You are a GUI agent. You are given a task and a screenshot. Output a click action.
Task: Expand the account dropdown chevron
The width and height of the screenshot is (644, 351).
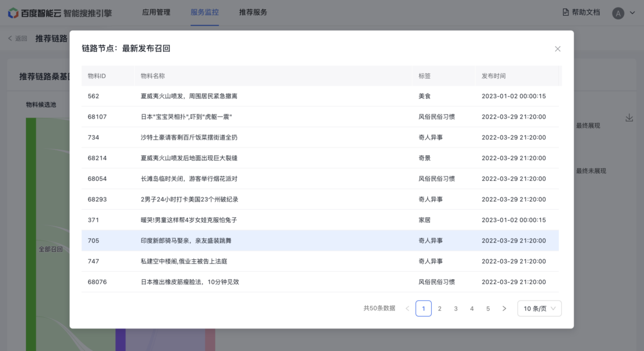click(x=632, y=13)
